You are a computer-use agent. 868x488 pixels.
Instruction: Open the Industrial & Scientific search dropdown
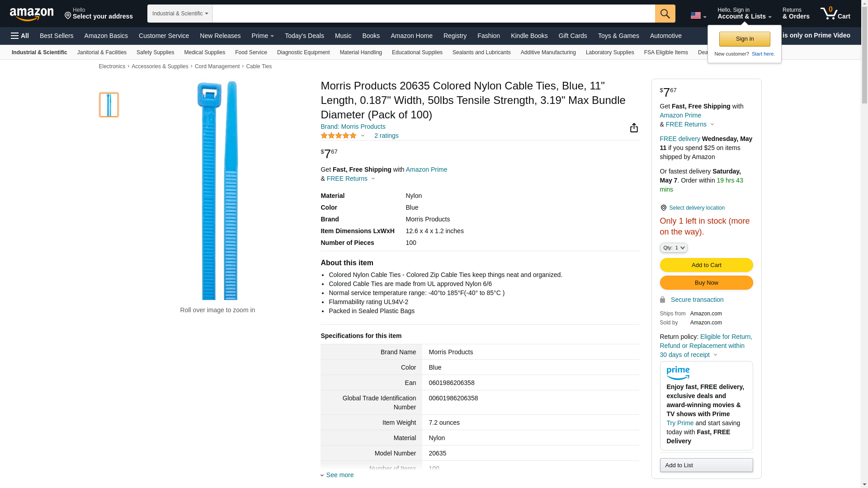point(180,14)
